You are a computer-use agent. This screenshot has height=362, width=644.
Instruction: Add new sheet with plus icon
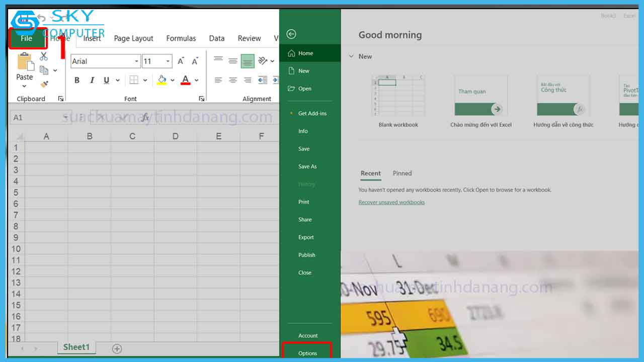click(x=117, y=348)
